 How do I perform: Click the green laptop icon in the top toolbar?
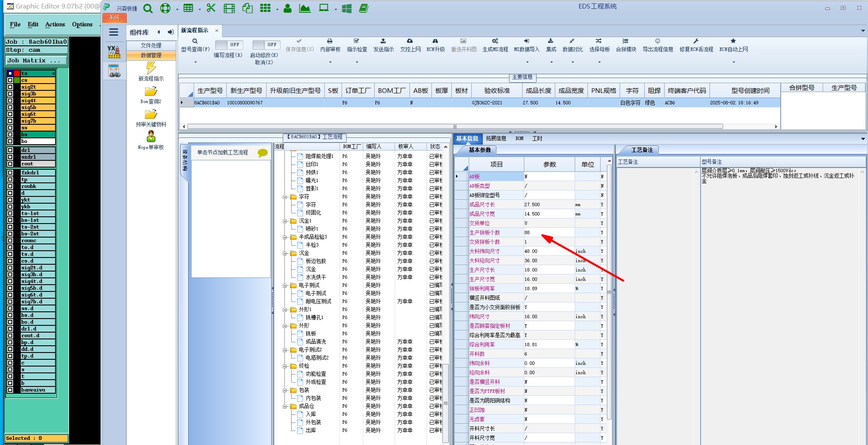[324, 8]
